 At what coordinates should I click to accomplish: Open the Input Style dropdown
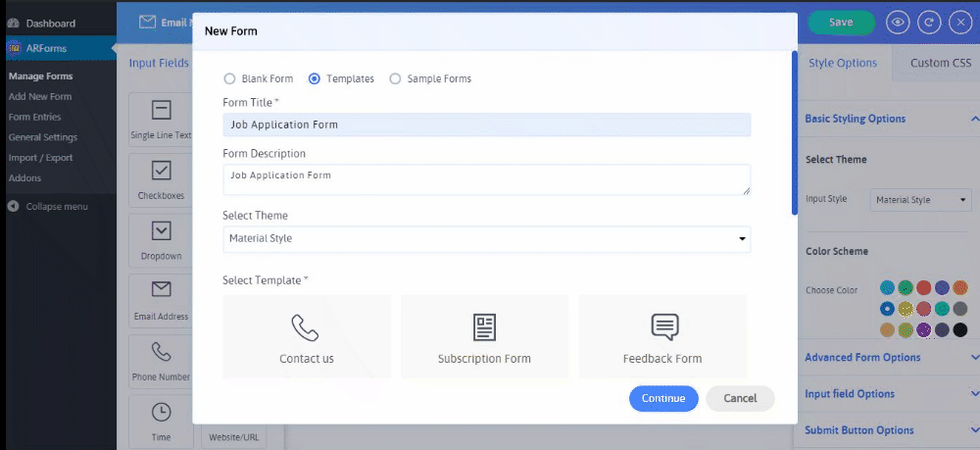(920, 200)
